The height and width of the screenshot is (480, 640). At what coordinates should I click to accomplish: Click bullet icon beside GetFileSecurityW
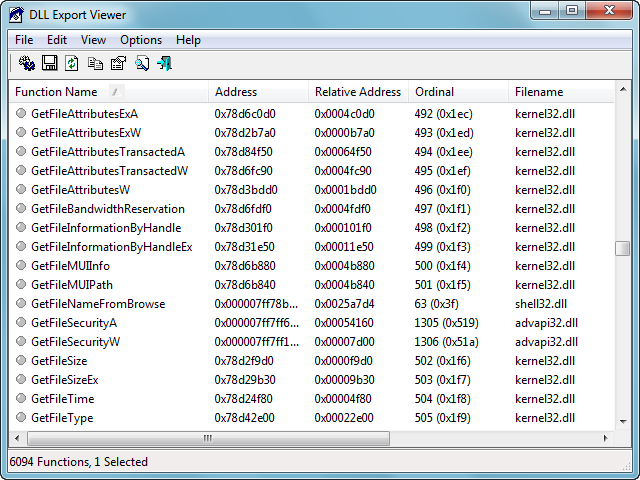[21, 341]
